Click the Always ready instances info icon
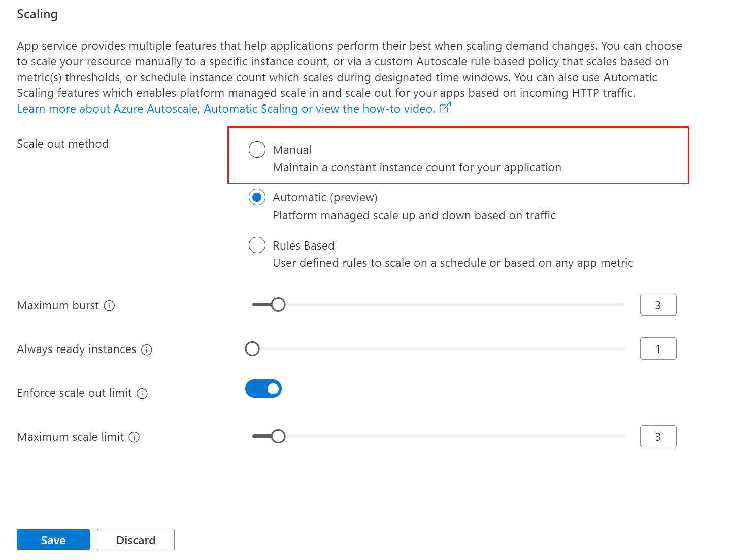Viewport: 733px width, 560px height. pos(147,350)
